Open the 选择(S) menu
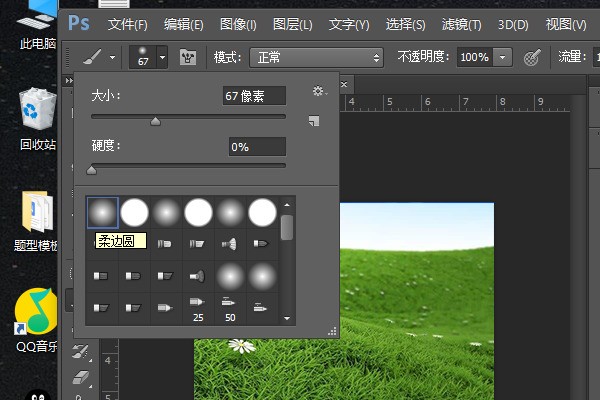 pyautogui.click(x=405, y=25)
